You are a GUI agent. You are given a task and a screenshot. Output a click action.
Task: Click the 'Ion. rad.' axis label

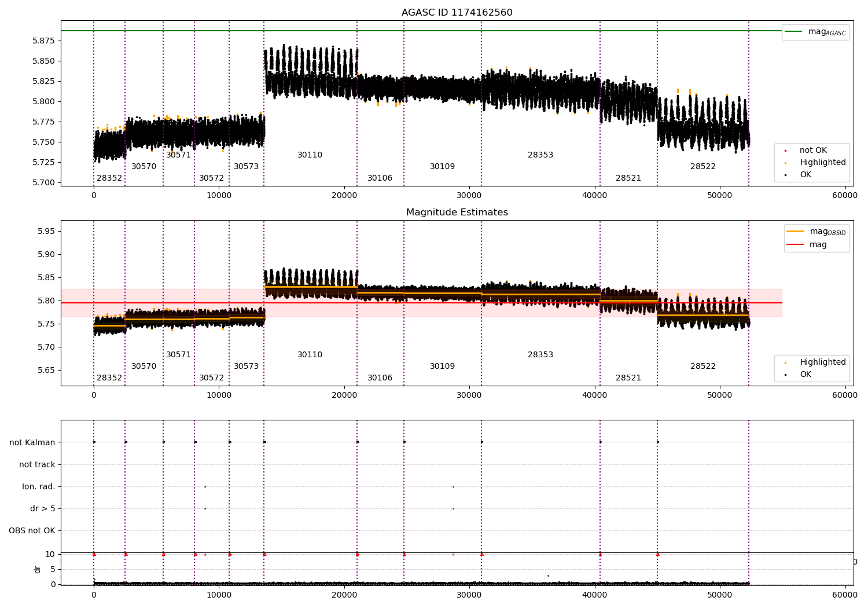pyautogui.click(x=39, y=487)
